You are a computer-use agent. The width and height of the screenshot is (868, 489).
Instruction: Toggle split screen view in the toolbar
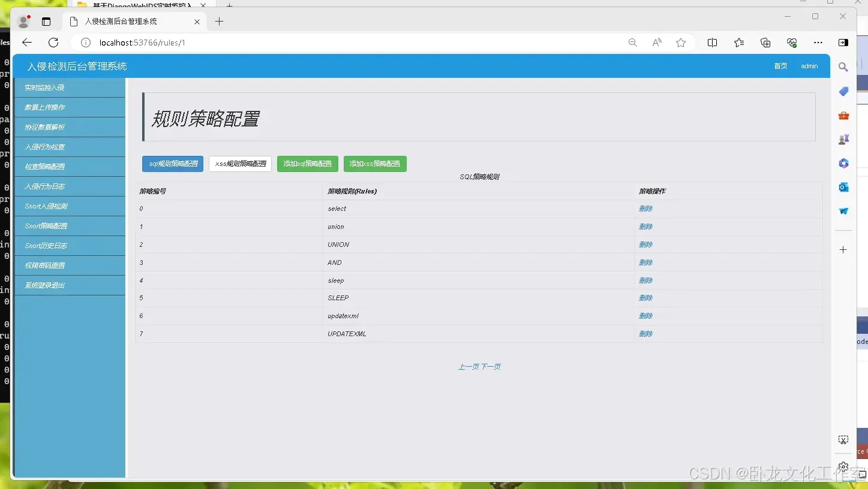712,43
